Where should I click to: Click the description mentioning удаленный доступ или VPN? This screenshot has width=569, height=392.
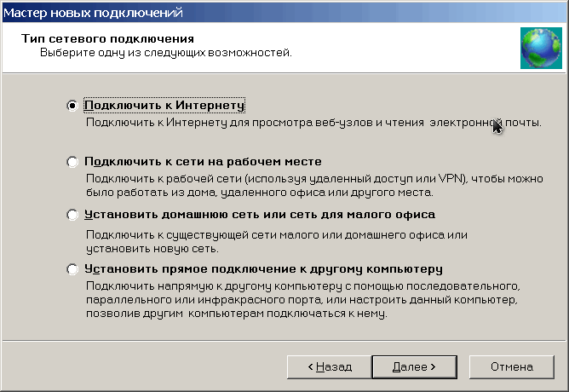(314, 186)
